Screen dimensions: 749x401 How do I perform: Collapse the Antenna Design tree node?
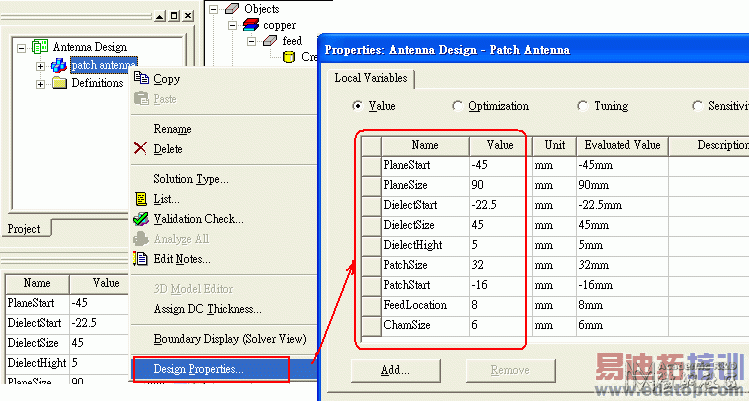[21, 48]
